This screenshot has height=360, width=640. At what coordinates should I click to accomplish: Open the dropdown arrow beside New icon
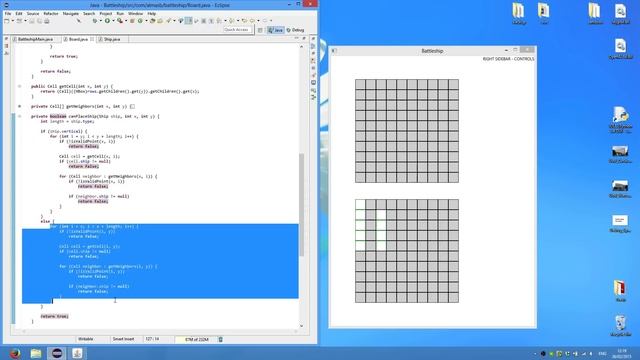point(13,21)
